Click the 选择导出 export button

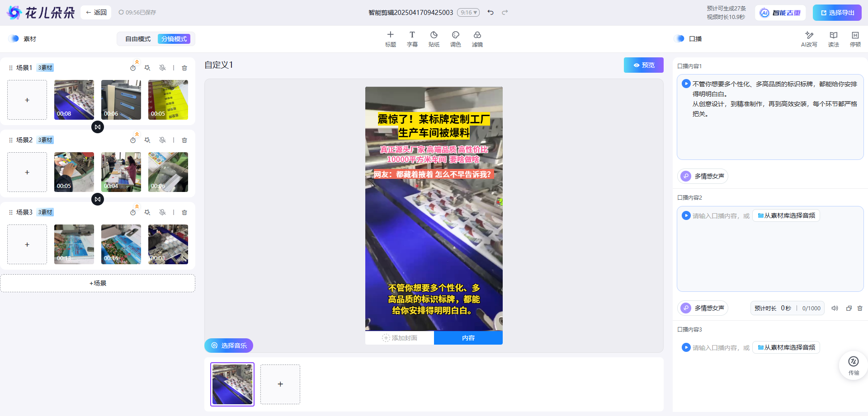pyautogui.click(x=837, y=12)
